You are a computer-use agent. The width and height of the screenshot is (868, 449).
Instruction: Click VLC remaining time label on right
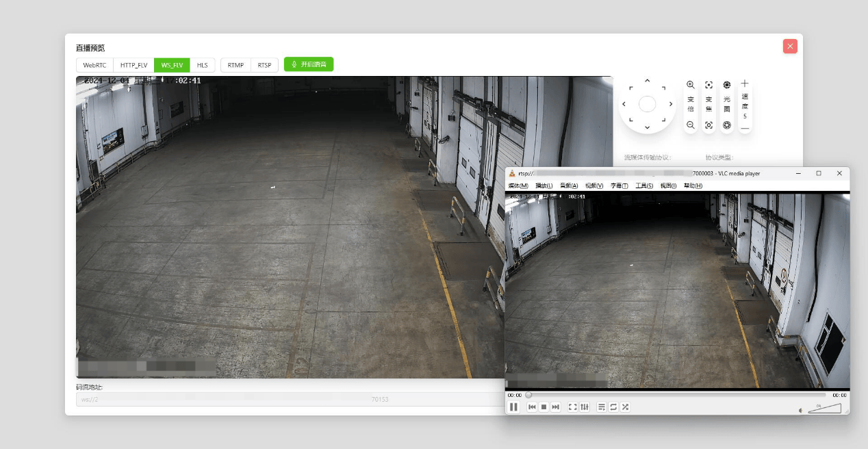pyautogui.click(x=839, y=395)
